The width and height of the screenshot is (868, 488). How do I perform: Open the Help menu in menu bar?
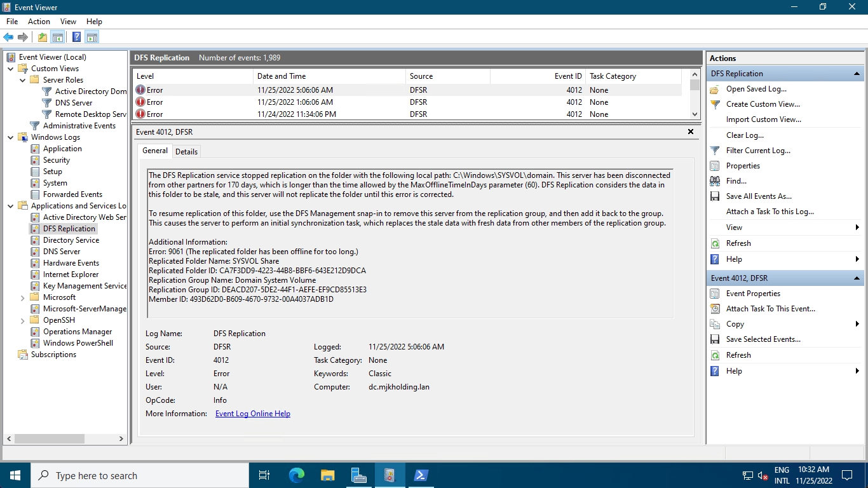pos(94,22)
